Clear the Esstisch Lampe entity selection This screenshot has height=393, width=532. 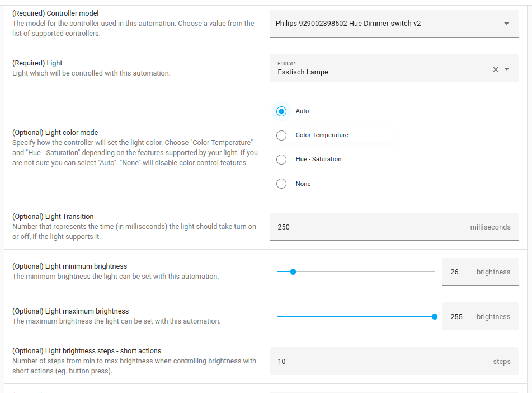(495, 69)
